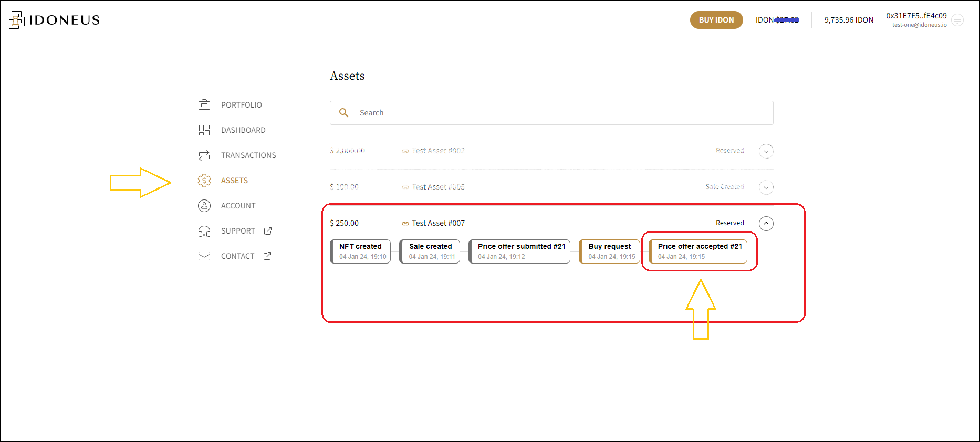Click the Transactions arrows icon
Screen dimensions: 980x442
pyautogui.click(x=204, y=155)
